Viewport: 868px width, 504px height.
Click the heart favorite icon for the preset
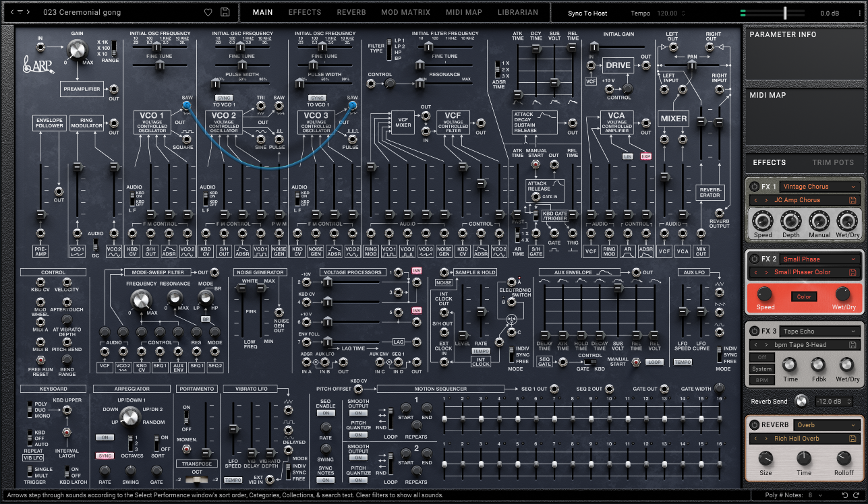[x=208, y=12]
